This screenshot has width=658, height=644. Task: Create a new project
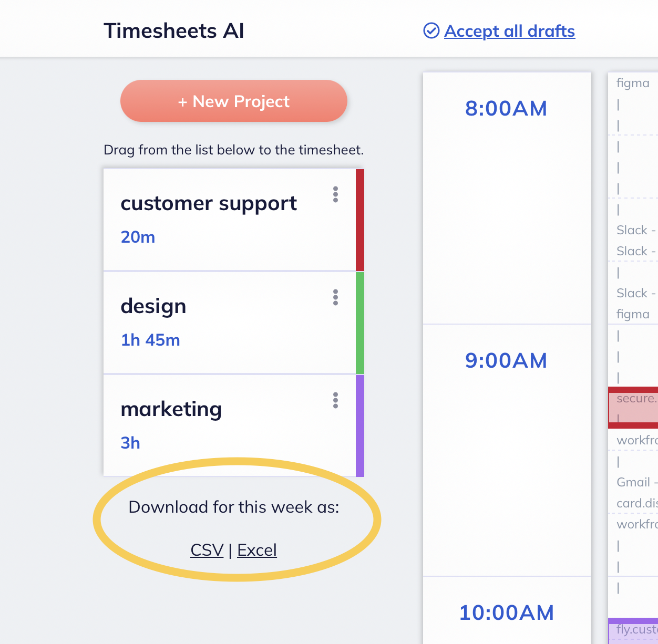coord(233,101)
